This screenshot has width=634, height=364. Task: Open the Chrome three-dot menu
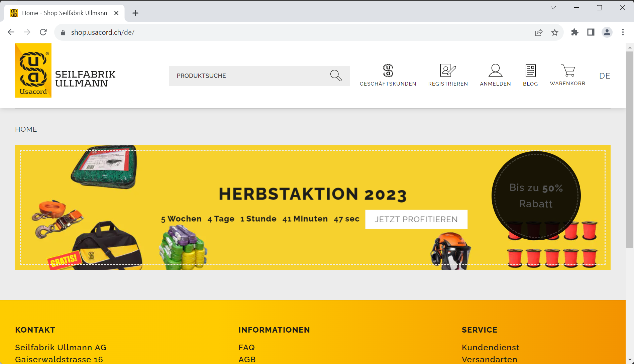(x=623, y=32)
